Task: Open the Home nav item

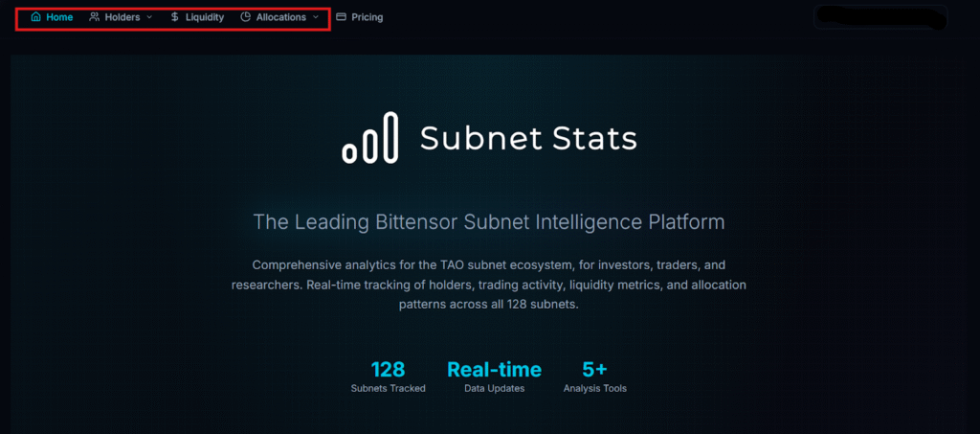Action: (x=59, y=17)
